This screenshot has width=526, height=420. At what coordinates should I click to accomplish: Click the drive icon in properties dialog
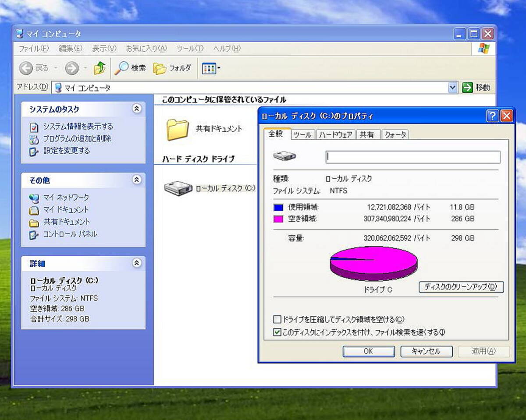[x=284, y=156]
